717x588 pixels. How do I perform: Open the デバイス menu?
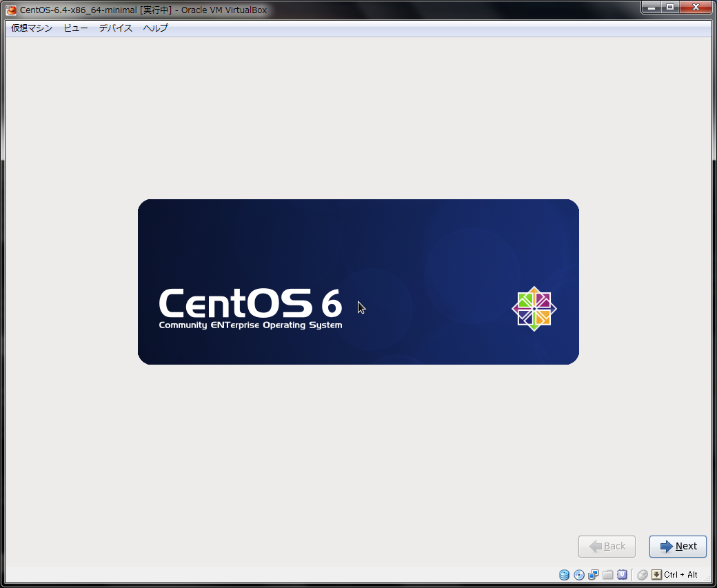coord(116,28)
